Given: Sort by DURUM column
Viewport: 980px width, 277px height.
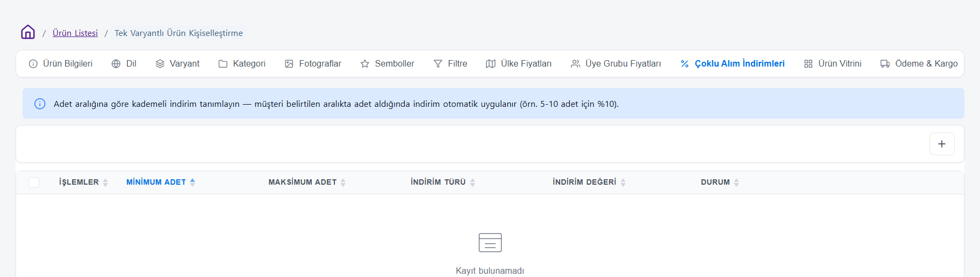Looking at the screenshot, I should pos(720,183).
